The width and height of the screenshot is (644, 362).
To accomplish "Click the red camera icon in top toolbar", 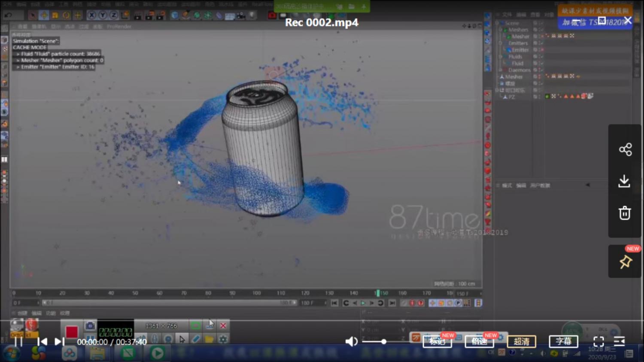I will click(272, 15).
